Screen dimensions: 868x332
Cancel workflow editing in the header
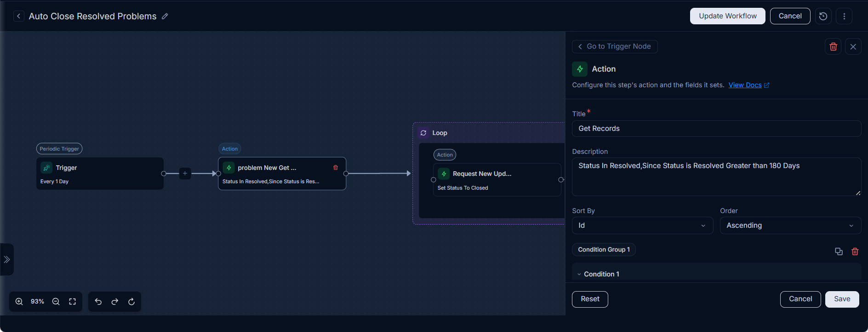tap(790, 16)
